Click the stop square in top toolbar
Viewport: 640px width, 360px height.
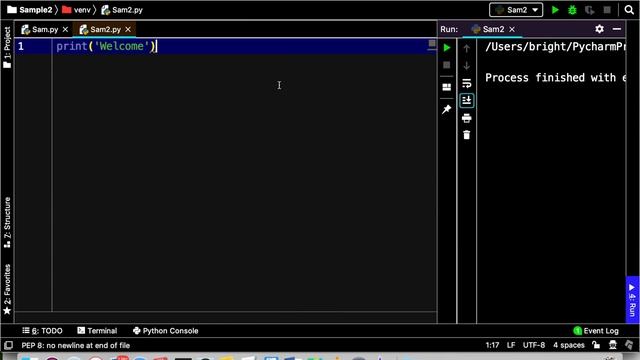pyautogui.click(x=607, y=10)
